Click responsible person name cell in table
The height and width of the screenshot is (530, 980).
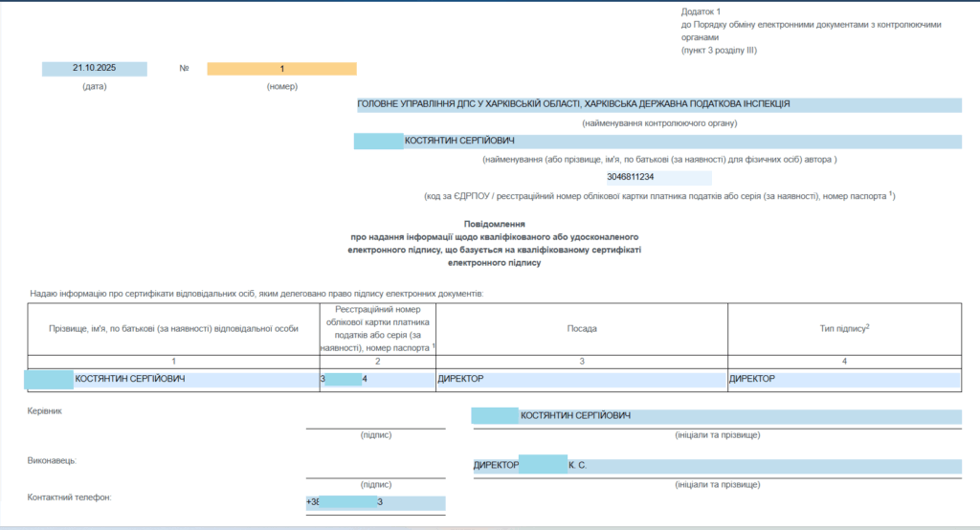tap(172, 380)
